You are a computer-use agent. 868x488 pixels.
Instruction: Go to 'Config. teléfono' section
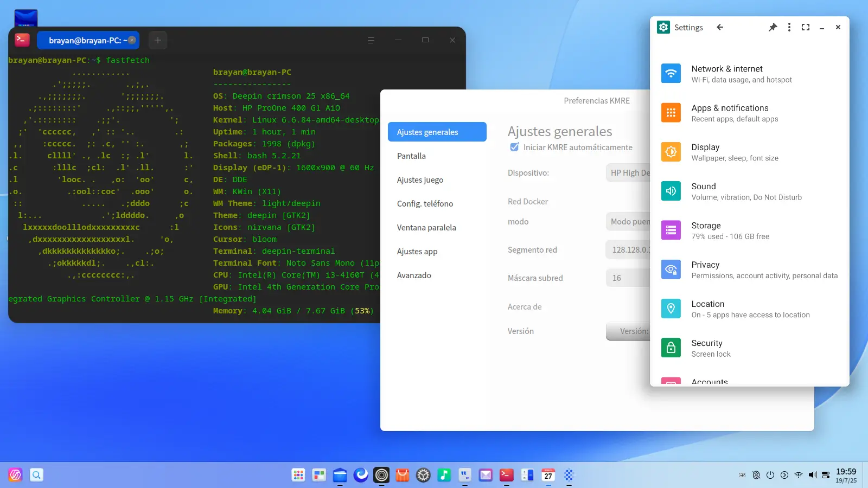437,203
